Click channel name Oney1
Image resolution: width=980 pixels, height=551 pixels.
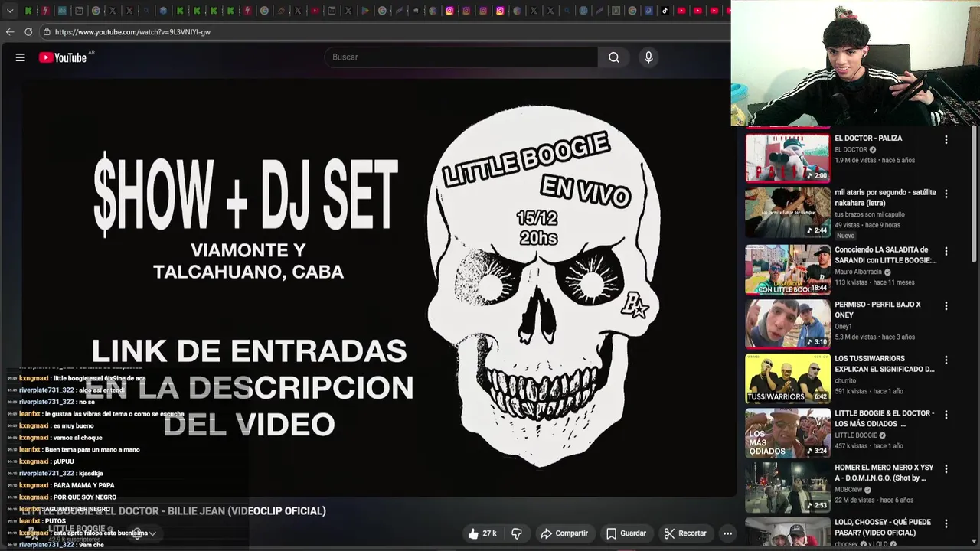[x=844, y=326]
